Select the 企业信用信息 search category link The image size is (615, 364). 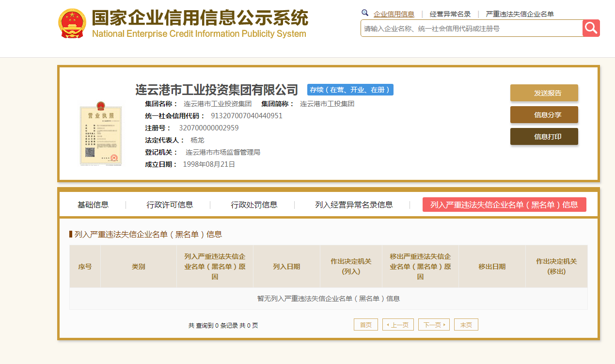pyautogui.click(x=394, y=14)
